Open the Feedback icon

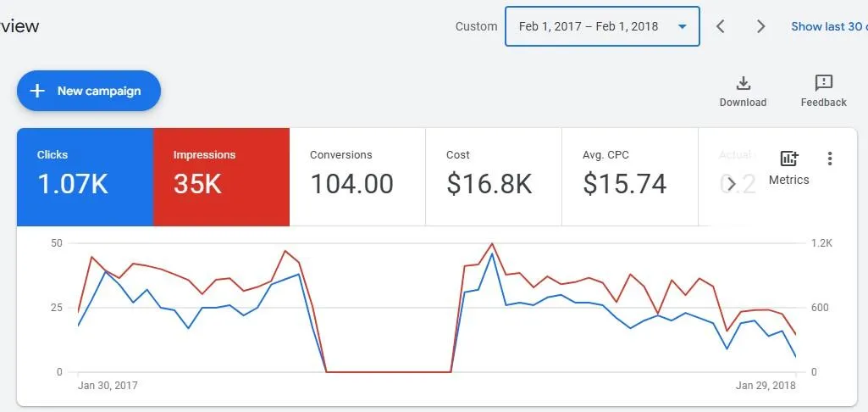click(823, 83)
